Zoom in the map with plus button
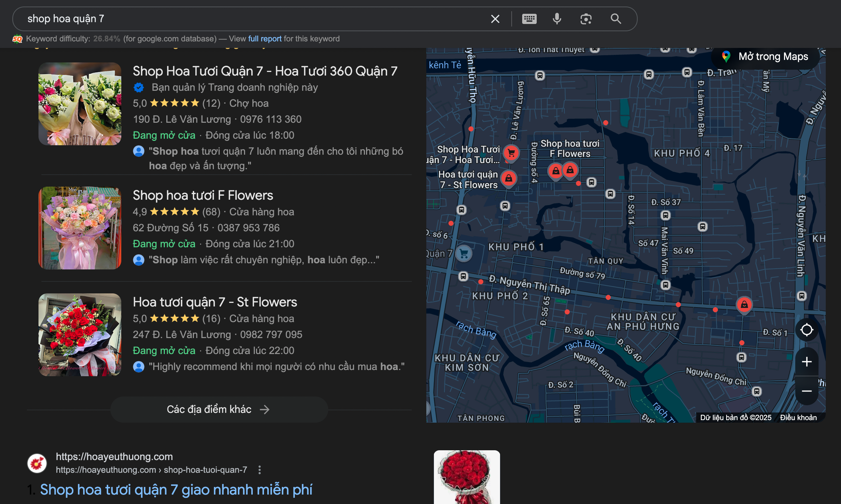 pos(807,362)
